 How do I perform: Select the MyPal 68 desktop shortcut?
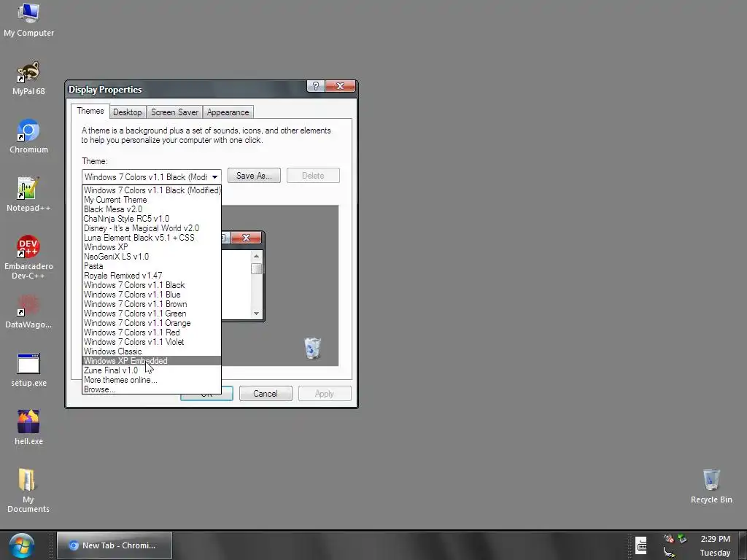(x=28, y=78)
